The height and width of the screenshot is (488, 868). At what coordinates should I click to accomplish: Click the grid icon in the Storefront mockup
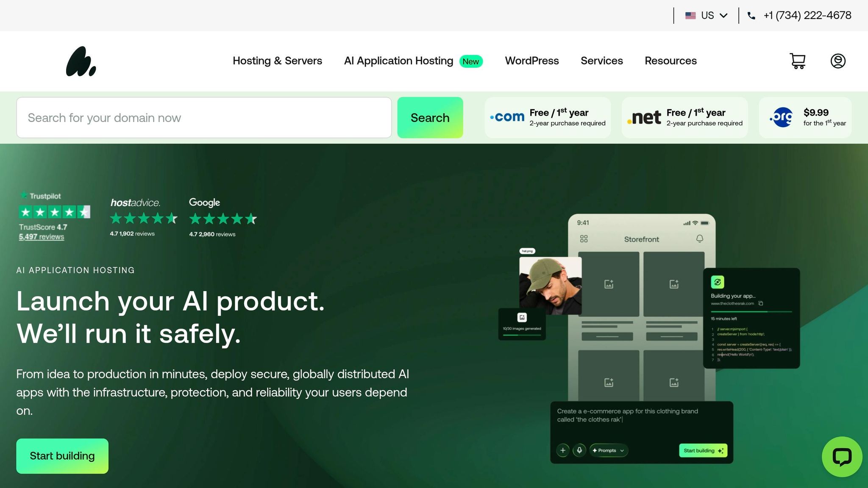[584, 239]
